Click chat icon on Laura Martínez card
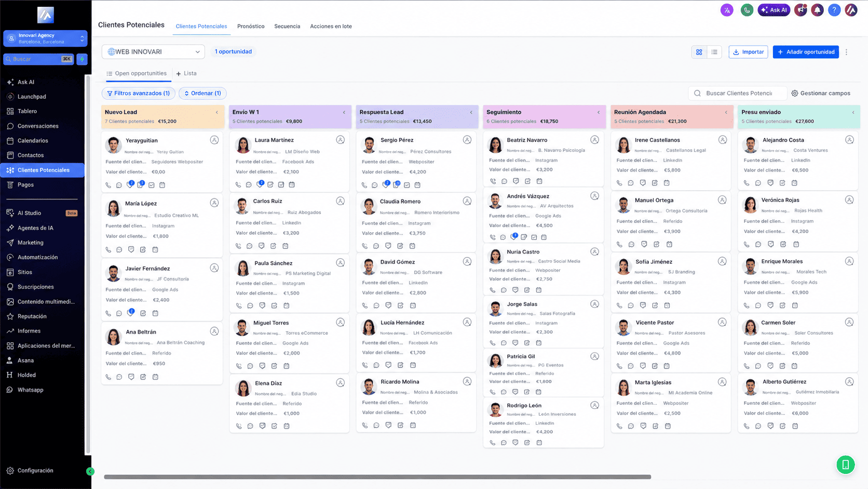This screenshot has width=868, height=489. click(249, 184)
